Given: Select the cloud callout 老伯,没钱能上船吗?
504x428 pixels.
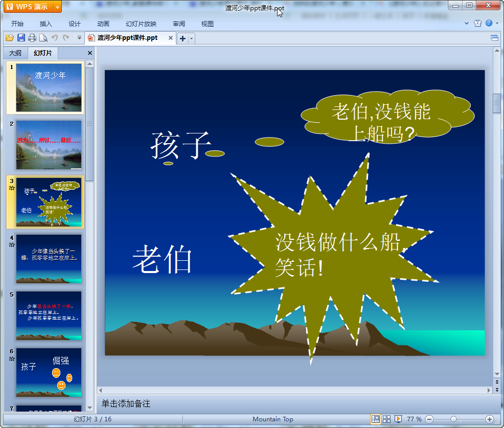Looking at the screenshot, I should pyautogui.click(x=387, y=117).
